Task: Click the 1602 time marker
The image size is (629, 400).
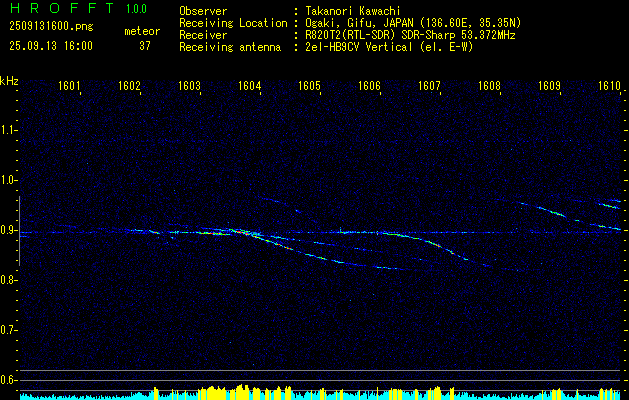Action: (129, 85)
